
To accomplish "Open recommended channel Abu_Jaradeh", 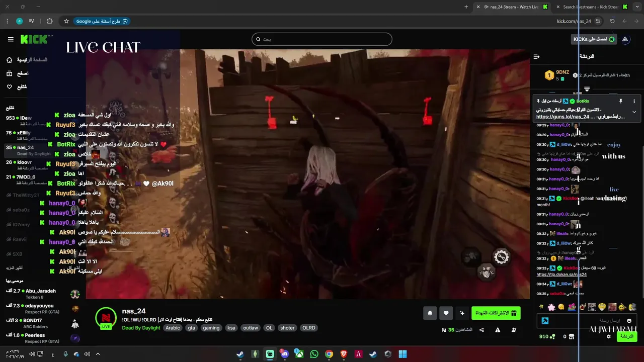I will pos(43,294).
